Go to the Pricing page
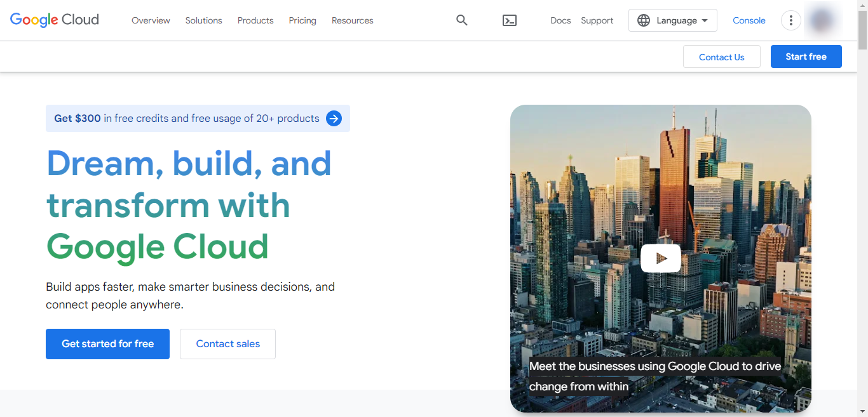 click(302, 20)
